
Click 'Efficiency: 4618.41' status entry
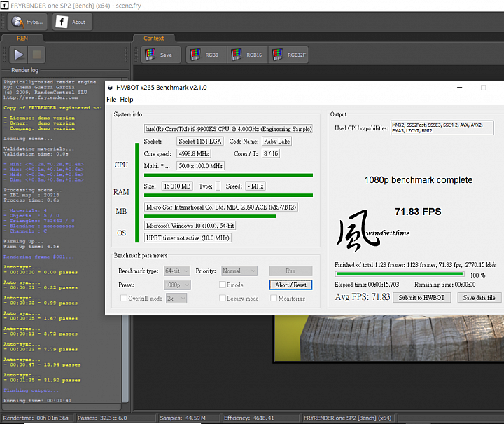(x=248, y=418)
